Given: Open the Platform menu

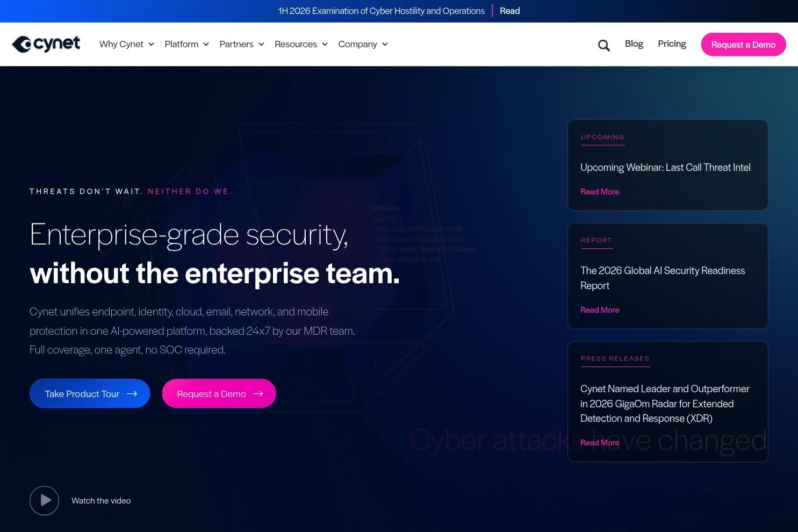Looking at the screenshot, I should (182, 44).
